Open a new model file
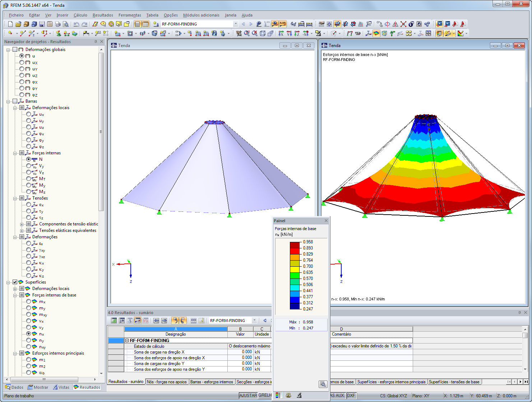Image resolution: width=532 pixels, height=402 pixels. pos(11,24)
